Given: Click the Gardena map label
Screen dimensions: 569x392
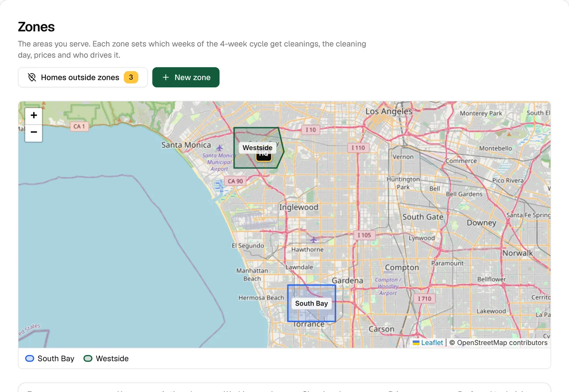Looking at the screenshot, I should [348, 281].
